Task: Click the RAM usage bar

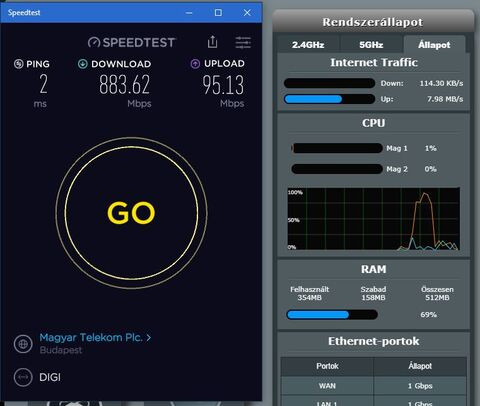Action: pos(332,314)
